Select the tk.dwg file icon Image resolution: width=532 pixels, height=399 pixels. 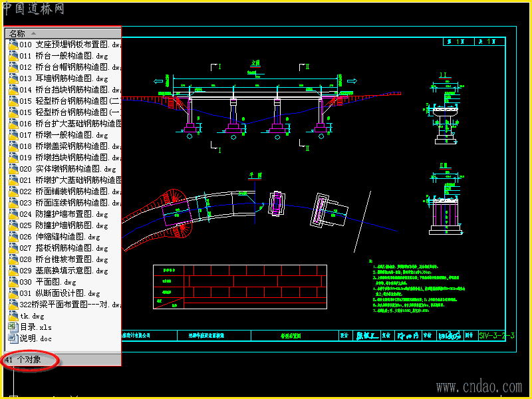(x=13, y=316)
